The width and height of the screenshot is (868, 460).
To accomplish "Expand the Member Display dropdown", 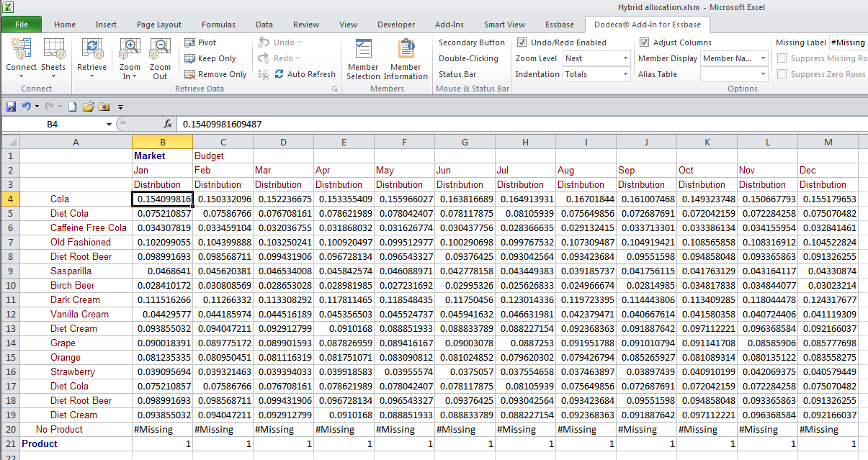I will [763, 58].
